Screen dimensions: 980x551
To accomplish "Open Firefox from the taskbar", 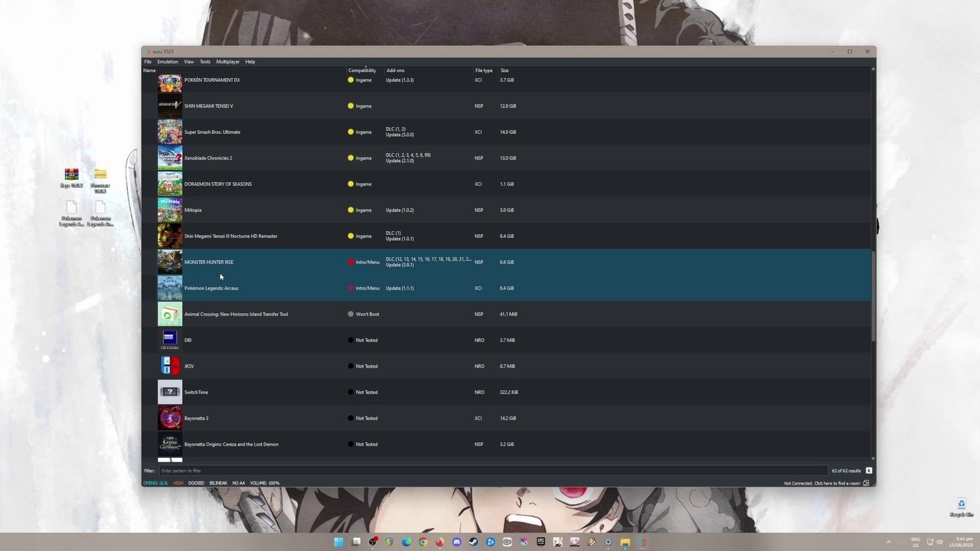I will click(439, 543).
